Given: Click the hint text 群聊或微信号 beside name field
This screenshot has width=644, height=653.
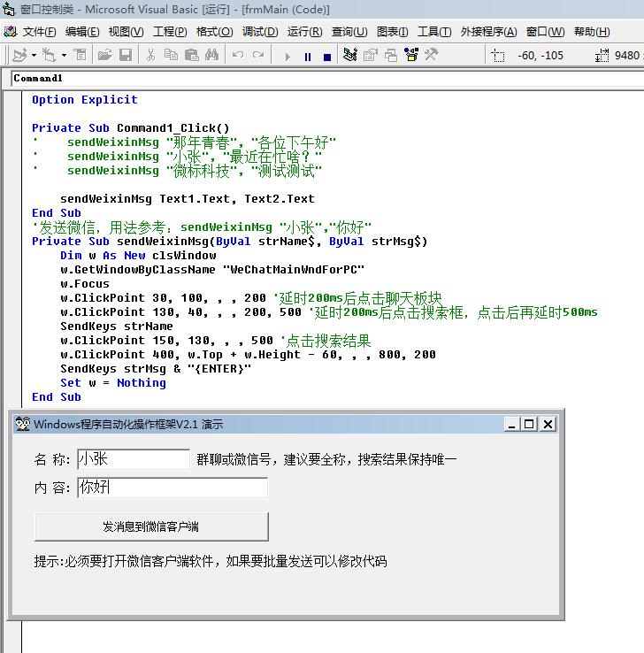Looking at the screenshot, I should point(326,459).
